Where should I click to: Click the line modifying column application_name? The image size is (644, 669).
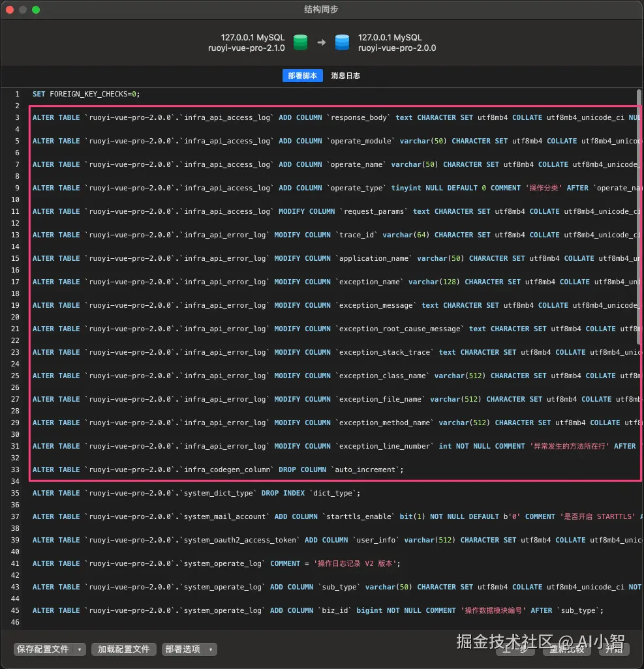(336, 258)
